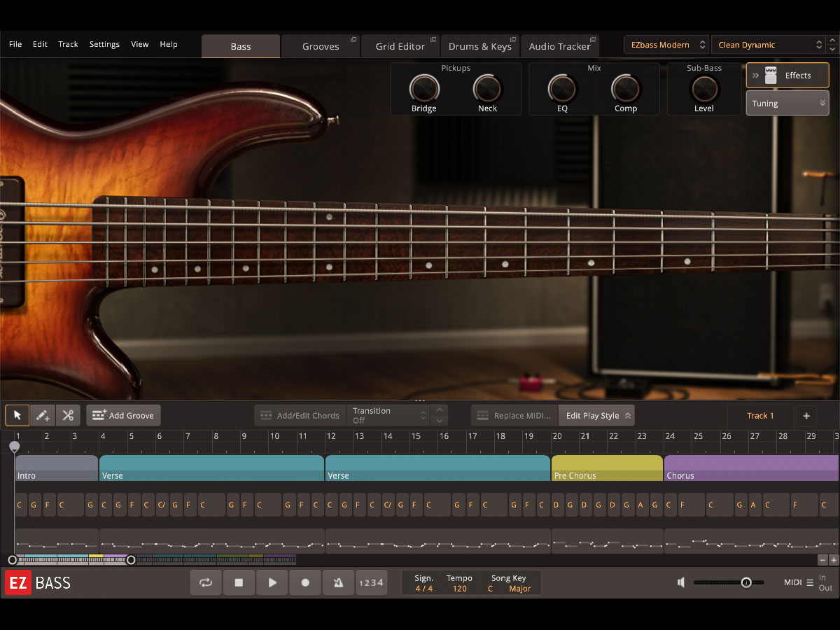Click the Add/Edit Chords button
Viewport: 840px width, 630px height.
tap(300, 416)
